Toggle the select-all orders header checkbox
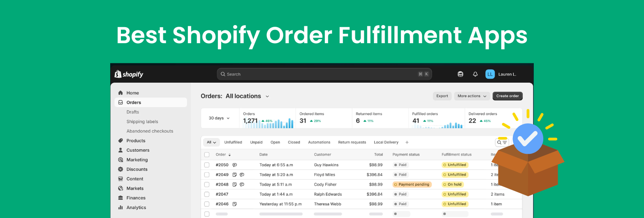This screenshot has height=218, width=644. tap(207, 155)
